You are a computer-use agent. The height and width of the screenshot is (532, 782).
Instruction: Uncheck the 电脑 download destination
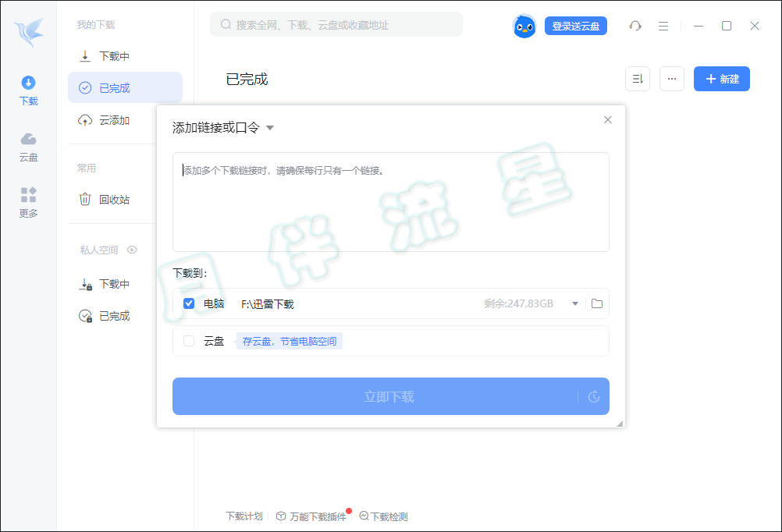coord(189,303)
